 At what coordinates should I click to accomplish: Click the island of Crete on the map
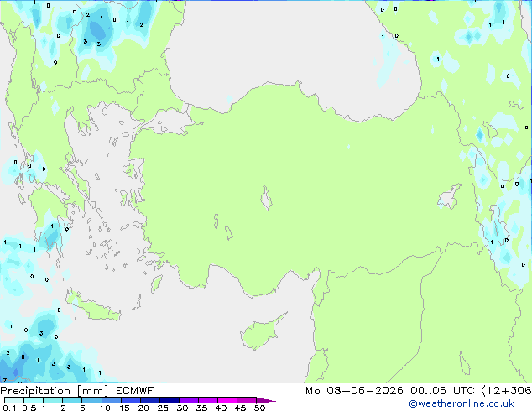[x=93, y=308]
